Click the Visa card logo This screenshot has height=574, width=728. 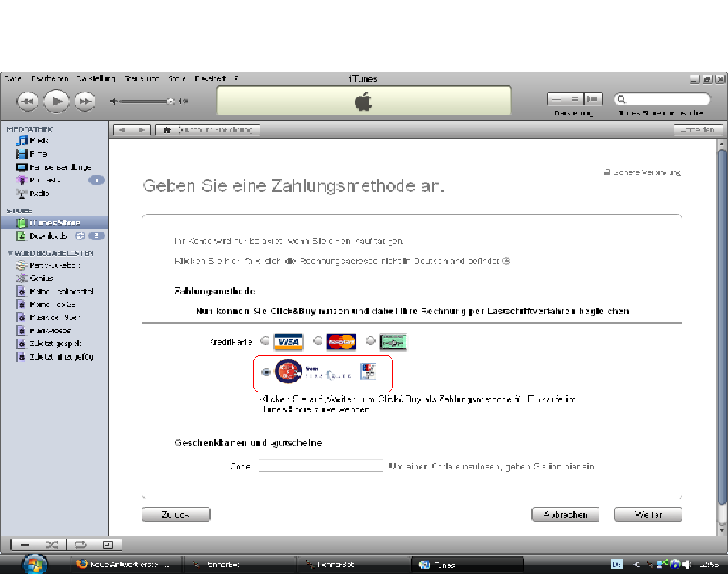click(x=289, y=342)
